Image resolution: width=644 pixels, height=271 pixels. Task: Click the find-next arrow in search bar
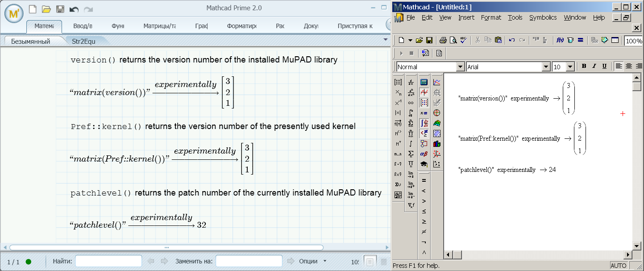click(x=164, y=261)
